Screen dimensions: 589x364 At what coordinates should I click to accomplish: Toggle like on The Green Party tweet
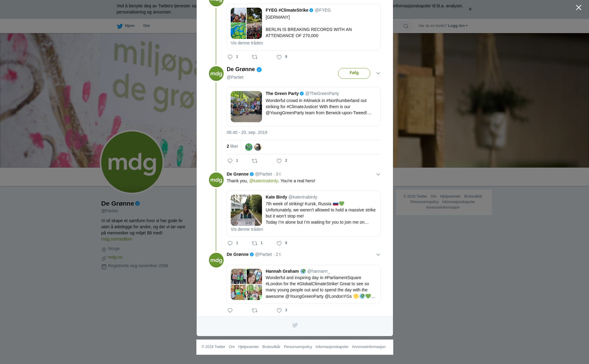[x=279, y=161]
